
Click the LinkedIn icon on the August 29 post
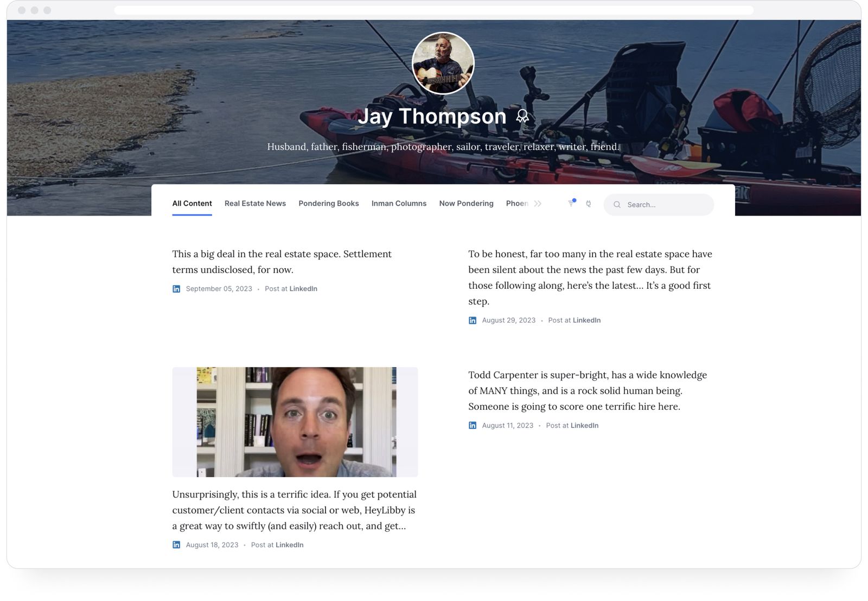(x=472, y=320)
